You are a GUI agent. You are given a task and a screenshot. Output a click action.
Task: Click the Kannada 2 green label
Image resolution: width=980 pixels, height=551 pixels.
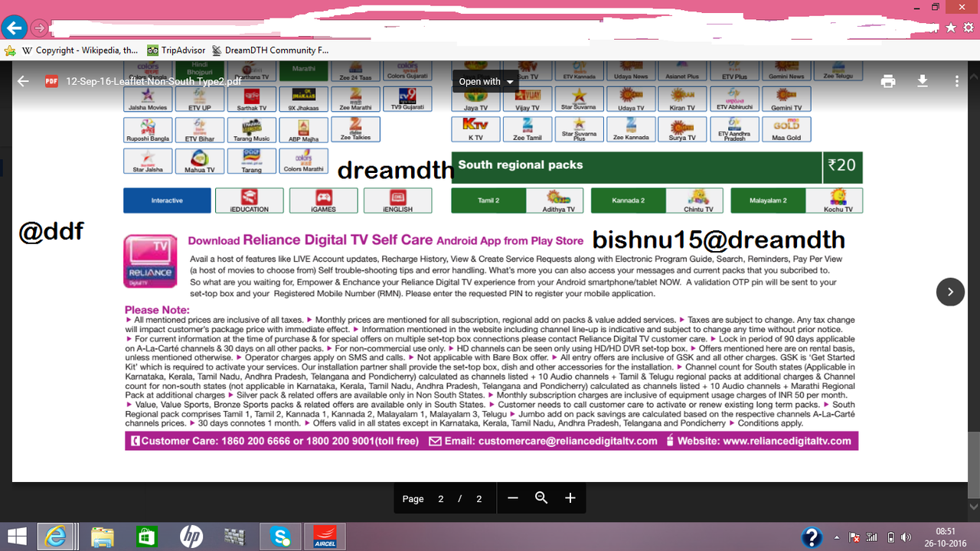(628, 201)
